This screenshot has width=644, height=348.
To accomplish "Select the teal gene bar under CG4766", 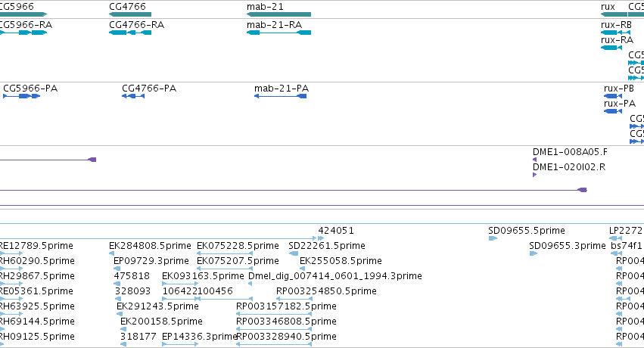I will 130,14.
